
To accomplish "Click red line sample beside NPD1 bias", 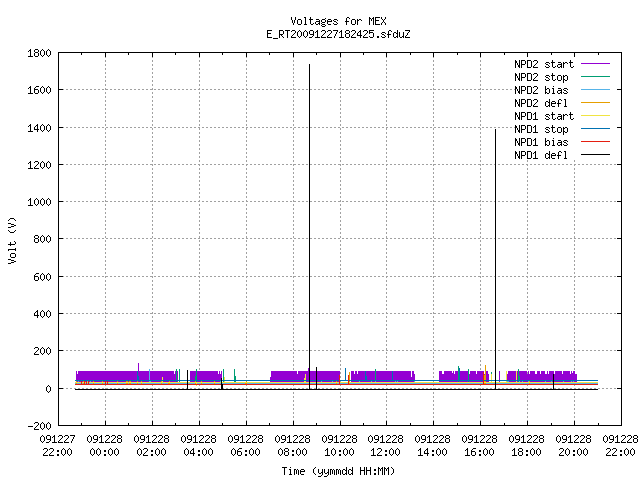I will coord(595,142).
